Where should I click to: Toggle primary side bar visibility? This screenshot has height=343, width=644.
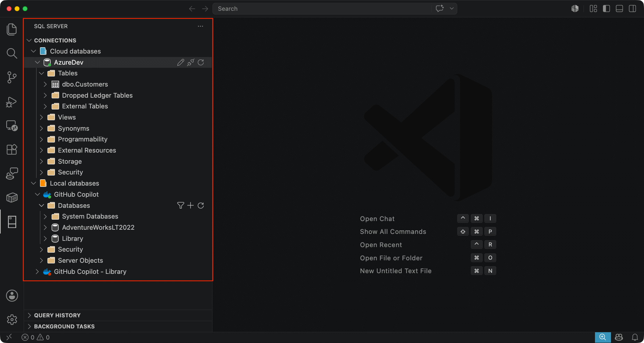[x=606, y=8]
